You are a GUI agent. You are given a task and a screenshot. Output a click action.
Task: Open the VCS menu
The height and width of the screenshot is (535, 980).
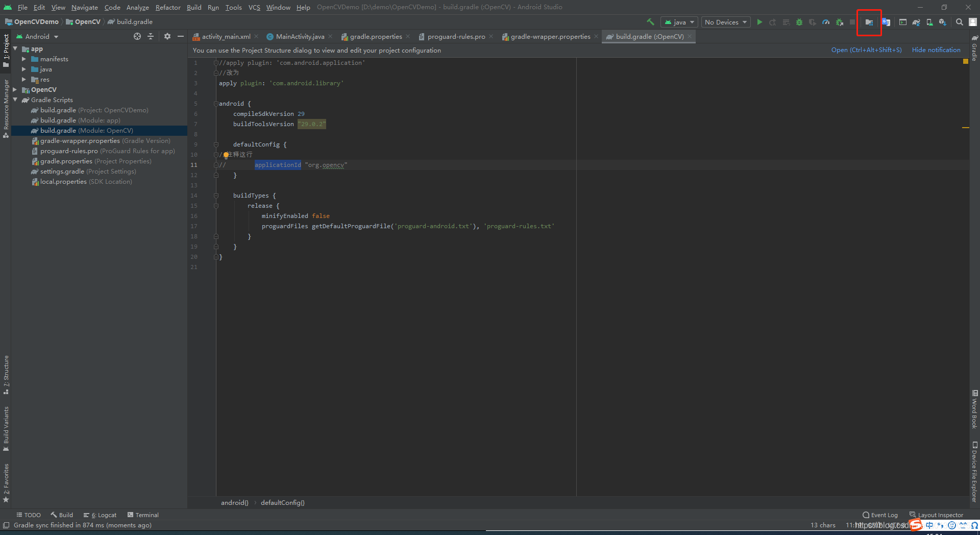coord(254,7)
